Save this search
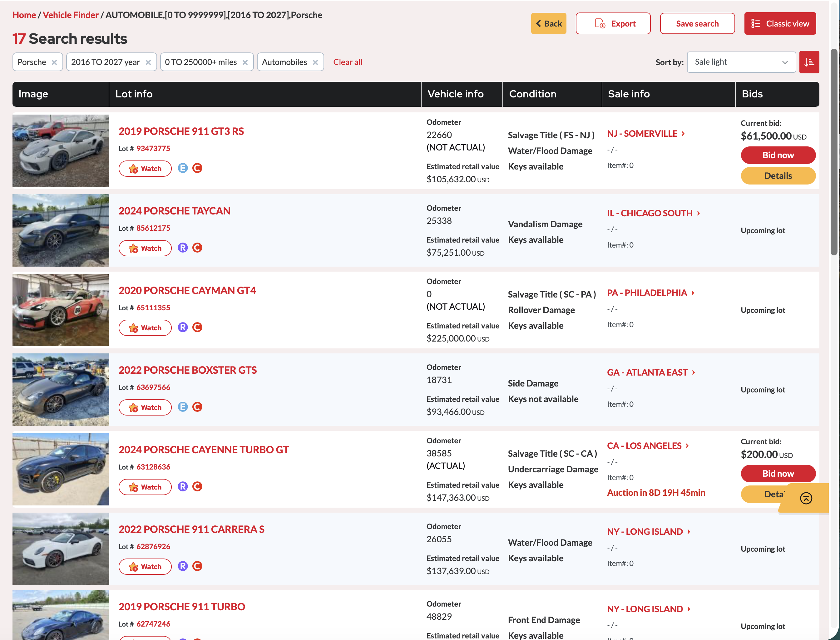This screenshot has height=640, width=840. pos(697,24)
